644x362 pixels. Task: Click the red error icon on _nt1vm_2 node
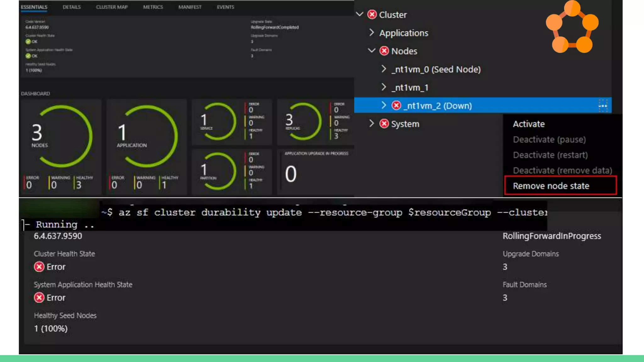(396, 106)
